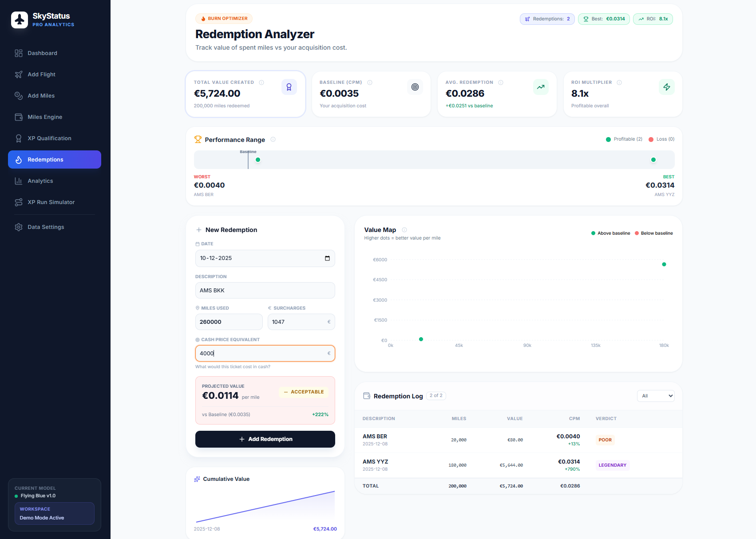Click the Baseline target icon
The image size is (756, 539).
415,87
